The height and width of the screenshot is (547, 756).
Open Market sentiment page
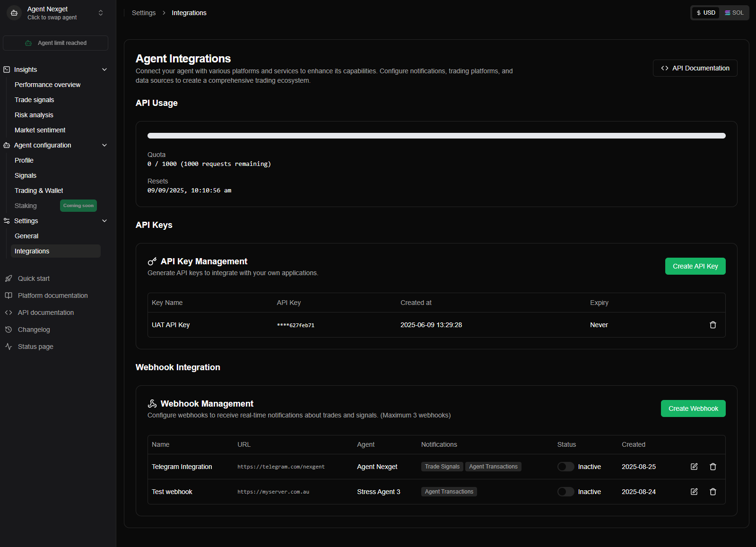click(x=40, y=130)
